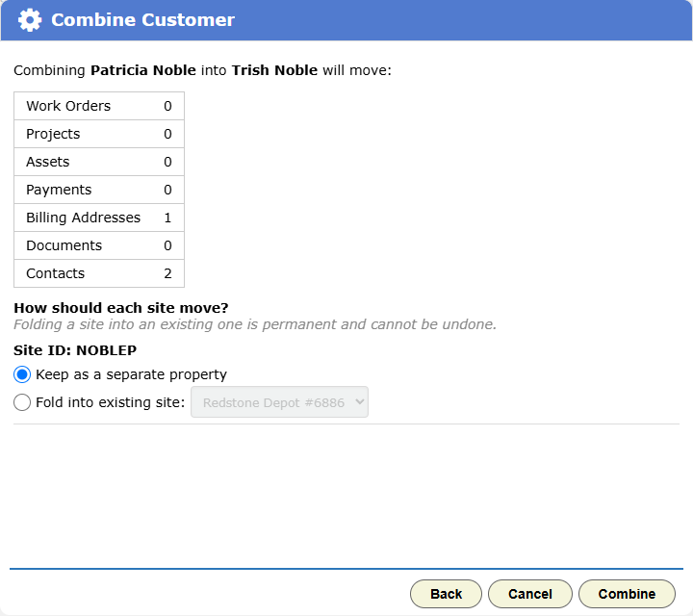The image size is (693, 616).
Task: Click the Billing Addresses count value 1
Action: (167, 218)
